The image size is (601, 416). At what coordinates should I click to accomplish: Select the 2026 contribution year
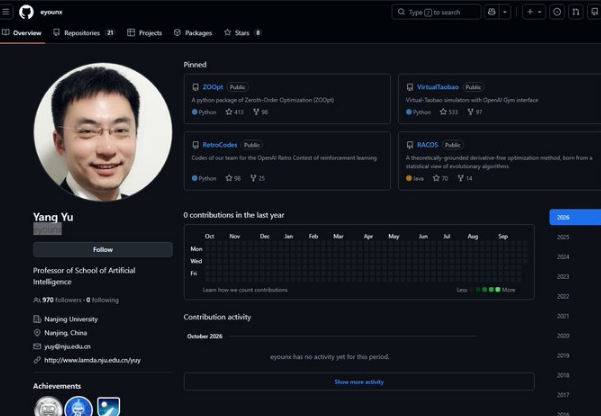[575, 217]
